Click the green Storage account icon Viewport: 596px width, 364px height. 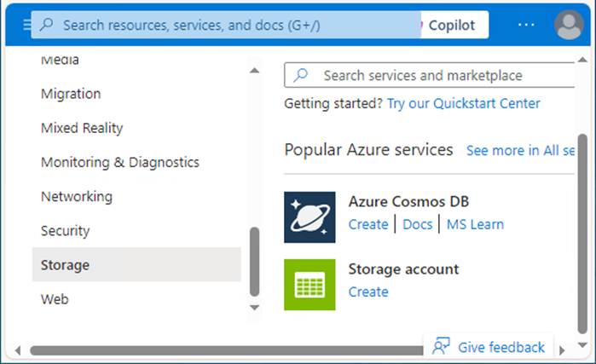pos(310,285)
